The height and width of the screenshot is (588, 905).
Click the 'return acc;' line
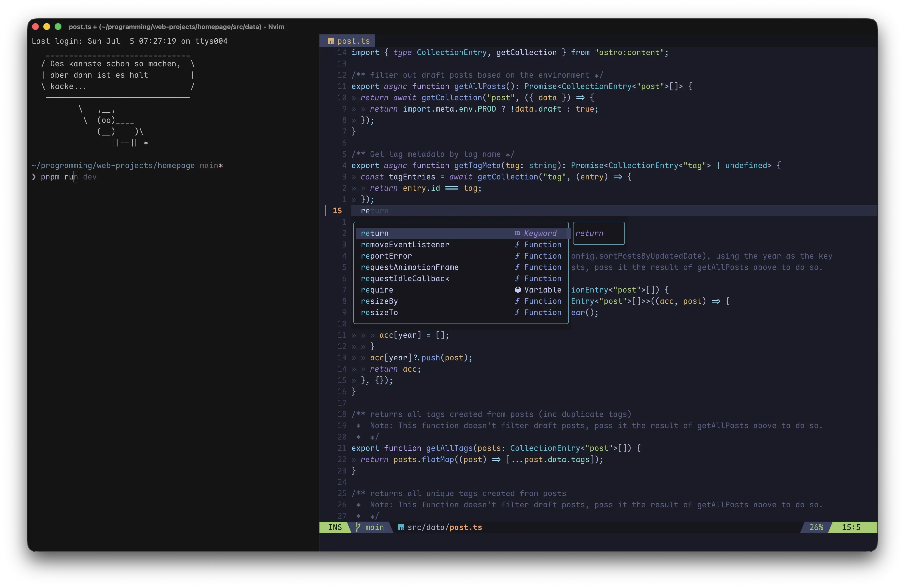395,369
